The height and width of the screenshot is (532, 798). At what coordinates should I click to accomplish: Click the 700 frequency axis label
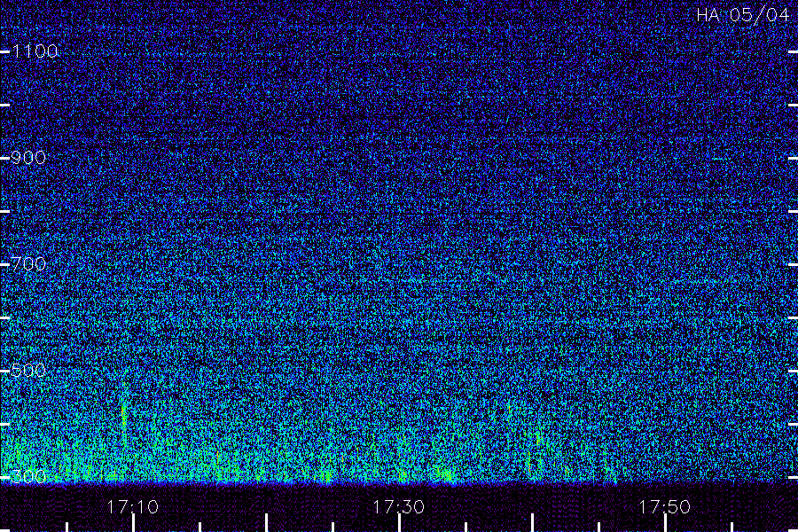coord(28,263)
